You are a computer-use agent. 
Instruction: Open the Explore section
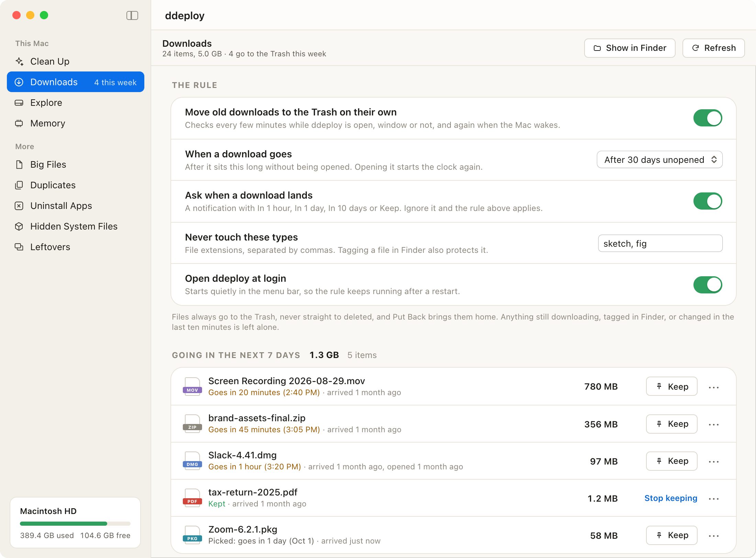pos(76,103)
